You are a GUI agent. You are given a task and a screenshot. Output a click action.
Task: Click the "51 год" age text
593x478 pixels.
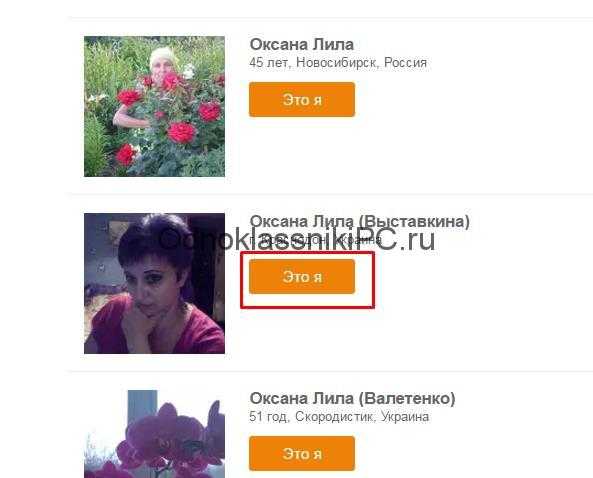point(269,417)
